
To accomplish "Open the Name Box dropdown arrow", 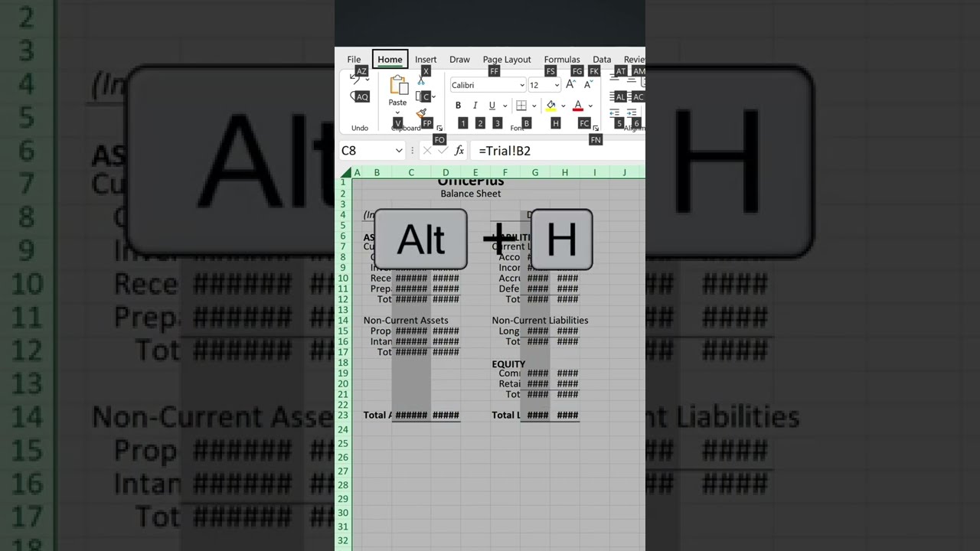I will click(399, 151).
